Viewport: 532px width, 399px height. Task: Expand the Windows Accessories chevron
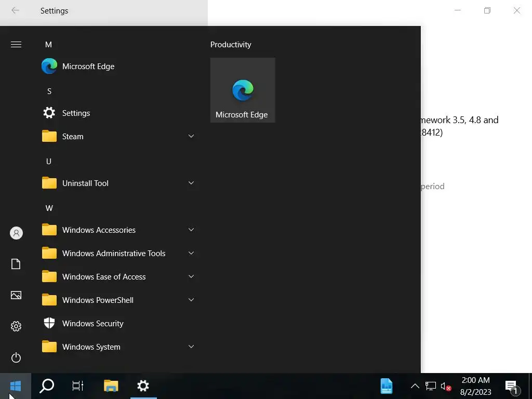[x=191, y=230]
